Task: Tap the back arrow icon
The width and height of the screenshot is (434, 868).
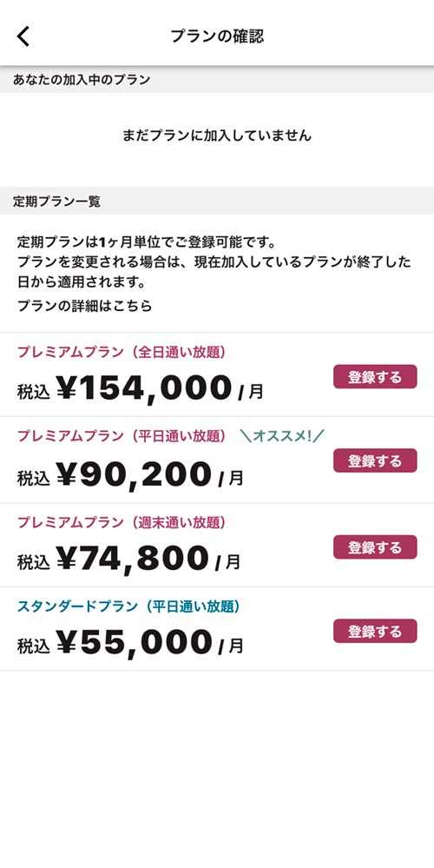Action: point(23,36)
